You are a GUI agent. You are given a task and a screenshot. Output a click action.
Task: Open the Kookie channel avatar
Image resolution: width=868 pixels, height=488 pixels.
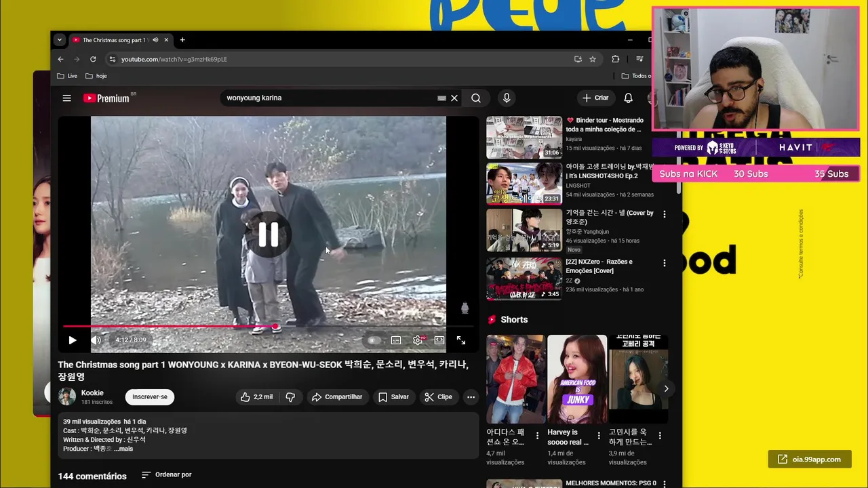tap(66, 396)
